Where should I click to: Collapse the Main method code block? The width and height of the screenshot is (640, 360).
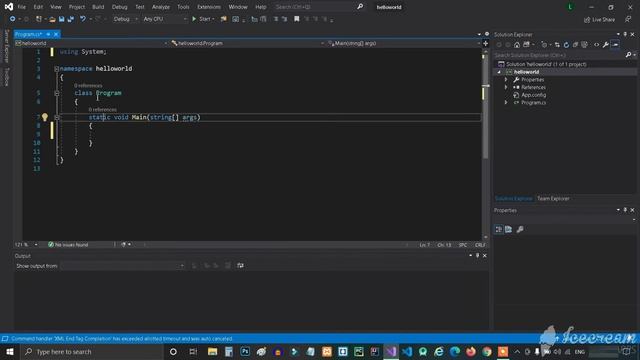point(56,118)
